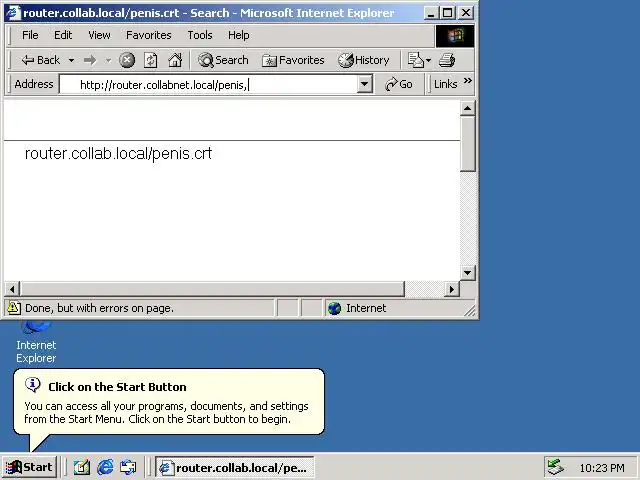Click the Mail toolbar icon
The height and width of the screenshot is (480, 640).
(416, 60)
